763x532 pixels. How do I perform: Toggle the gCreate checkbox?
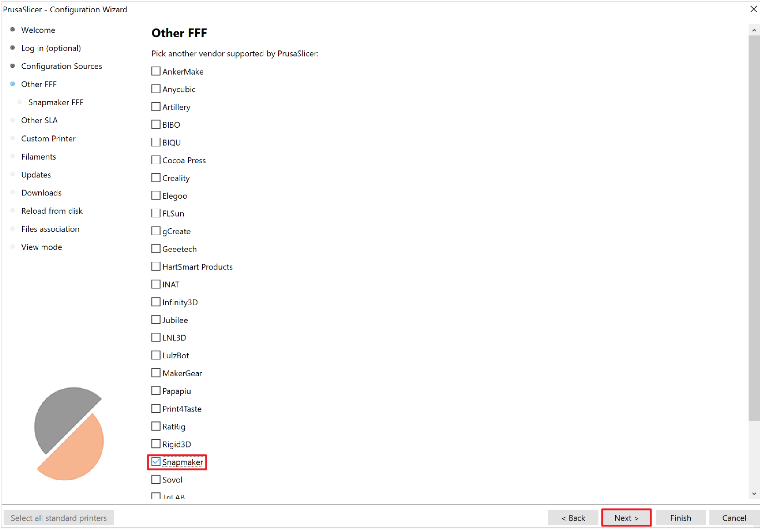(x=156, y=231)
